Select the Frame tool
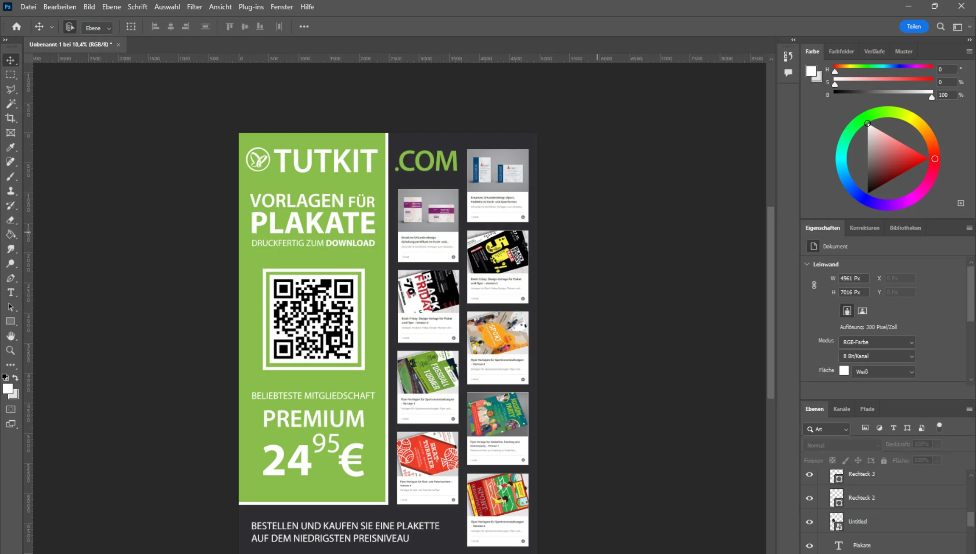 click(x=11, y=133)
